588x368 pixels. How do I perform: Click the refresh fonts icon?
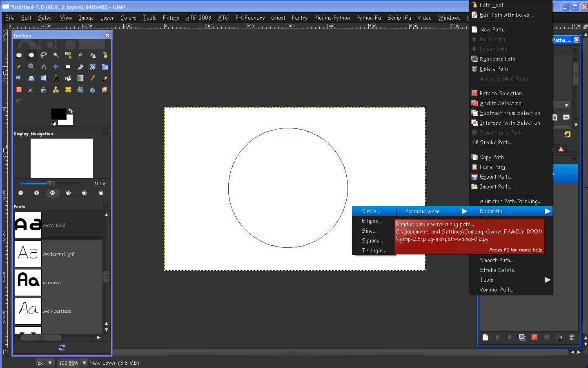tap(62, 347)
